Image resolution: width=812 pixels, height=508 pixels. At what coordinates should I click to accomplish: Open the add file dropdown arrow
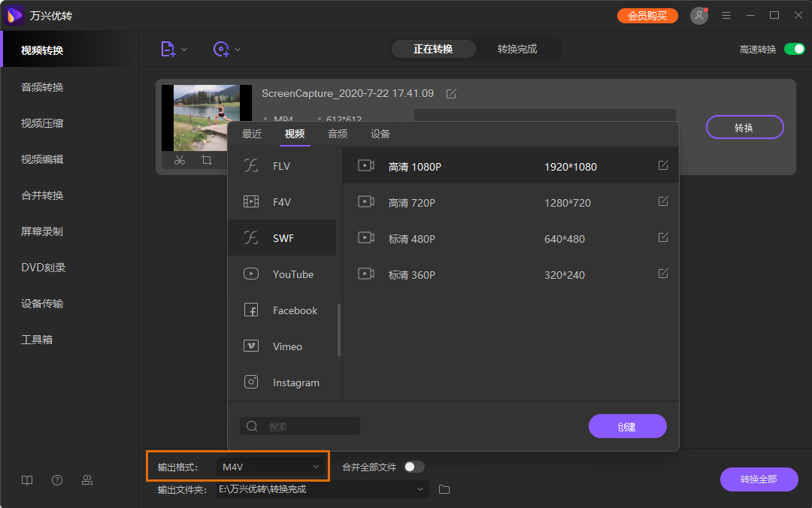click(x=184, y=50)
